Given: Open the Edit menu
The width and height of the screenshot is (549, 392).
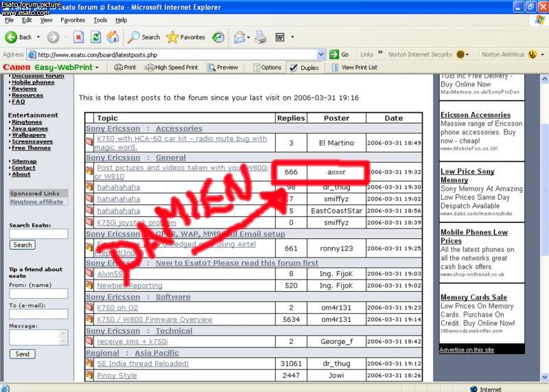Looking at the screenshot, I should tap(27, 20).
